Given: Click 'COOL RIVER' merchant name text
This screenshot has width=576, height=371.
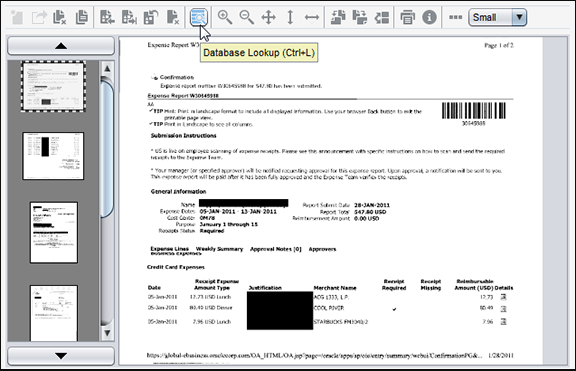Looking at the screenshot, I should coord(329,308).
